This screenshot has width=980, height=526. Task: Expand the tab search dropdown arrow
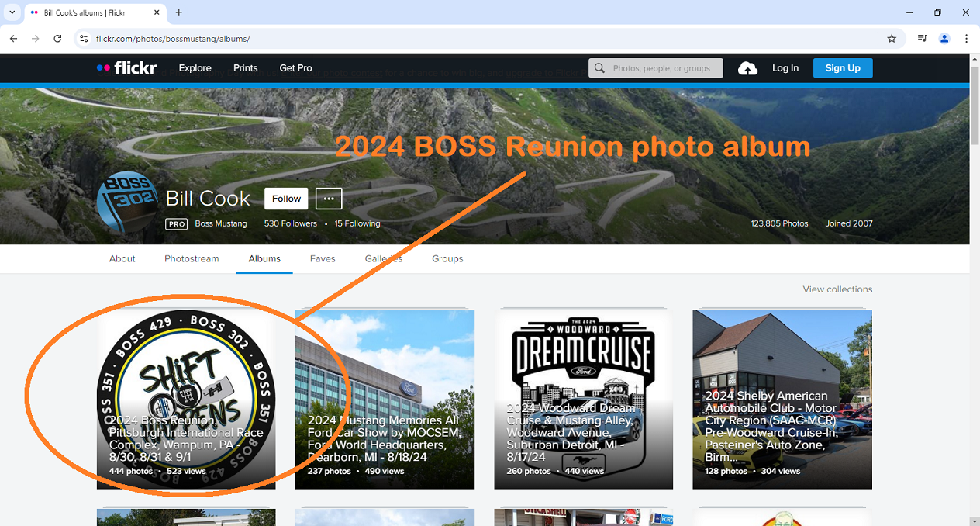pos(12,12)
